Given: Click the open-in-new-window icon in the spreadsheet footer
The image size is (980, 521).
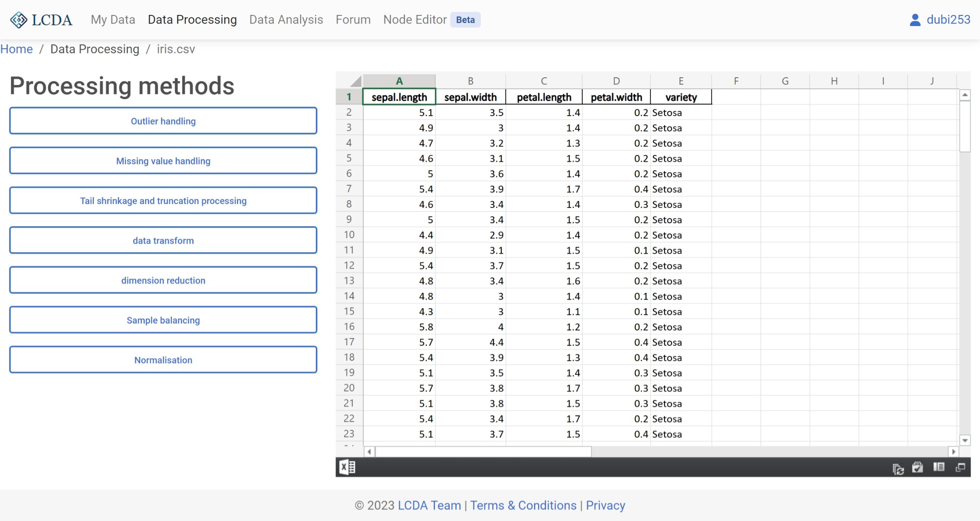Looking at the screenshot, I should click(x=960, y=468).
